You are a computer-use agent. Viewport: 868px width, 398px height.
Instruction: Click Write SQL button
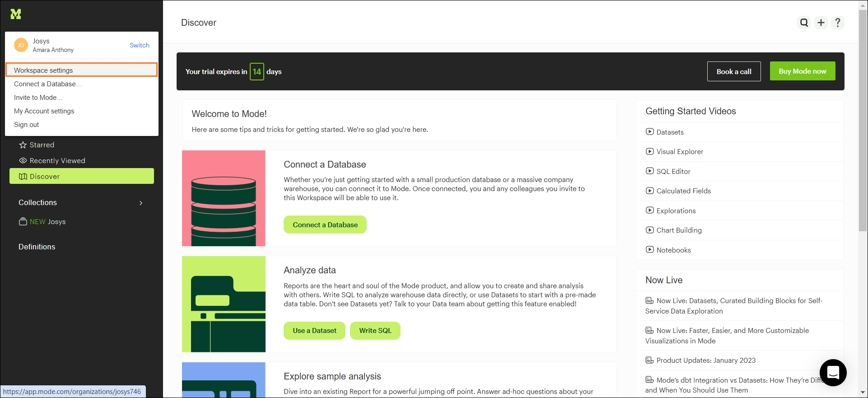click(375, 331)
